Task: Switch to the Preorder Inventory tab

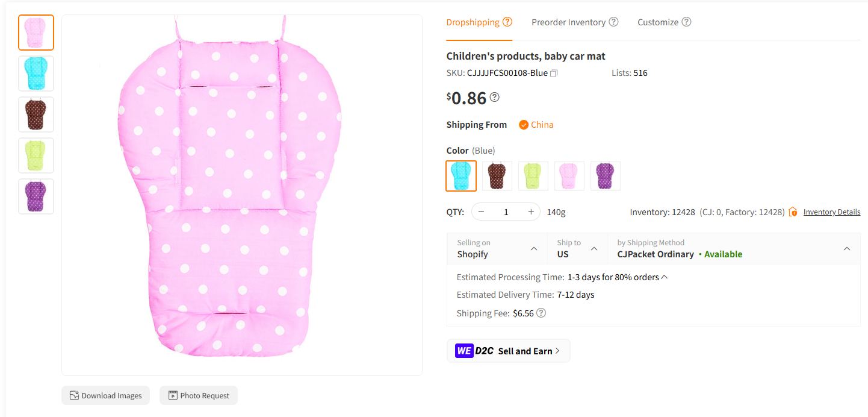Action: [x=568, y=22]
